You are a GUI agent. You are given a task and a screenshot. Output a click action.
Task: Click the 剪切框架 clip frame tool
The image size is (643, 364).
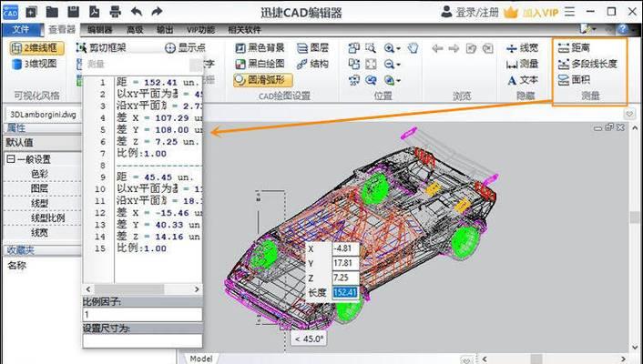(101, 48)
